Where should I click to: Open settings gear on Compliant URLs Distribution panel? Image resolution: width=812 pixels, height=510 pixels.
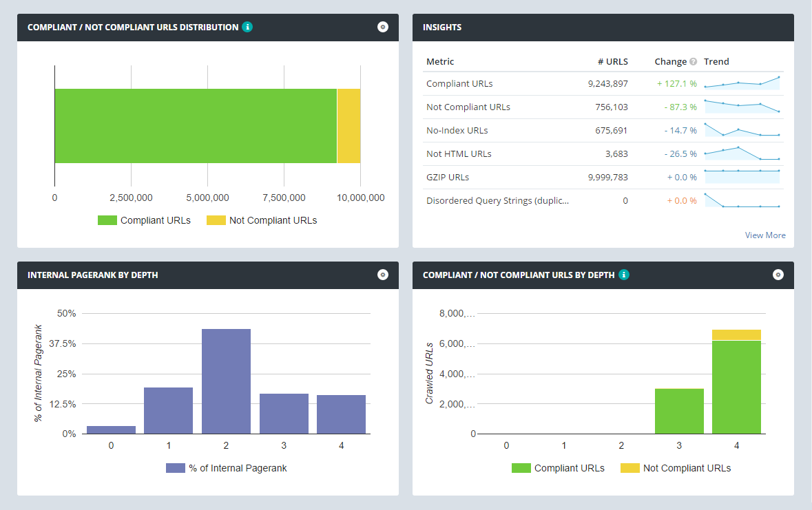383,27
